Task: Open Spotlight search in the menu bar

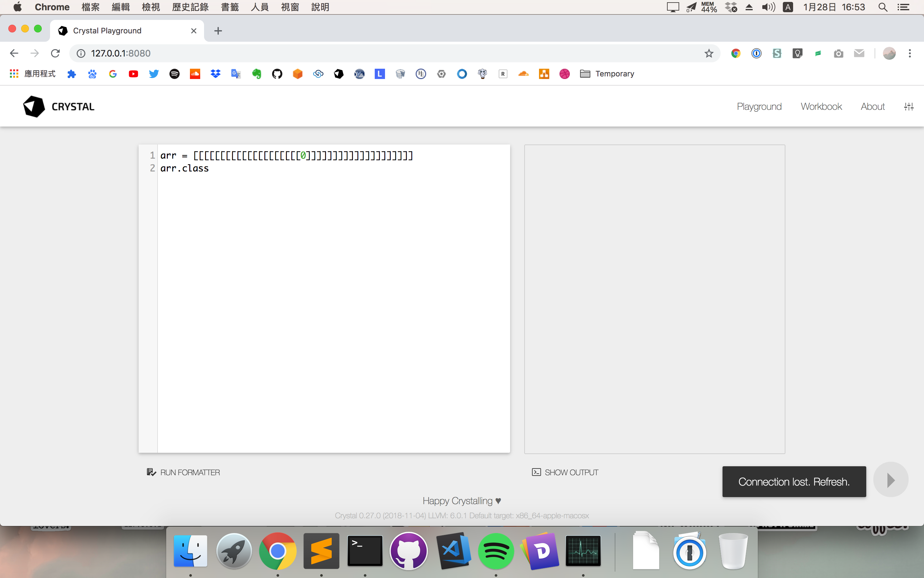Action: [x=883, y=7]
